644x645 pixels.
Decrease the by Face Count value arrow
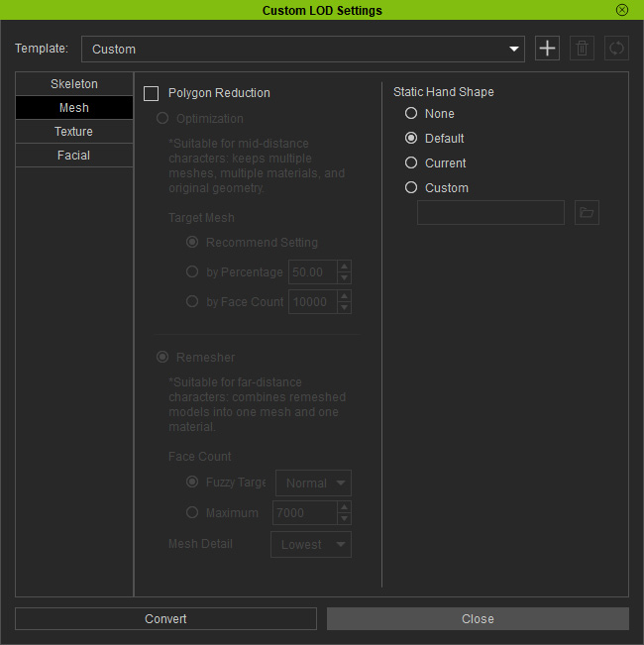click(x=344, y=308)
